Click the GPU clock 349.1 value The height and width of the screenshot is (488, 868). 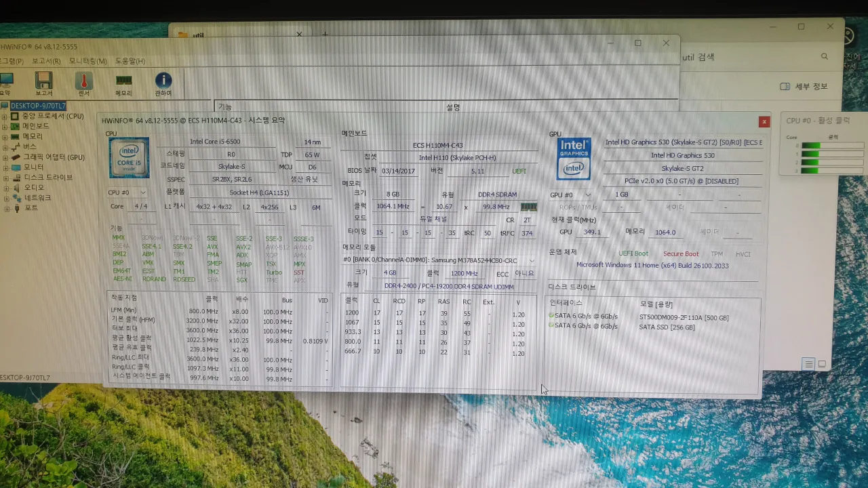tap(592, 232)
